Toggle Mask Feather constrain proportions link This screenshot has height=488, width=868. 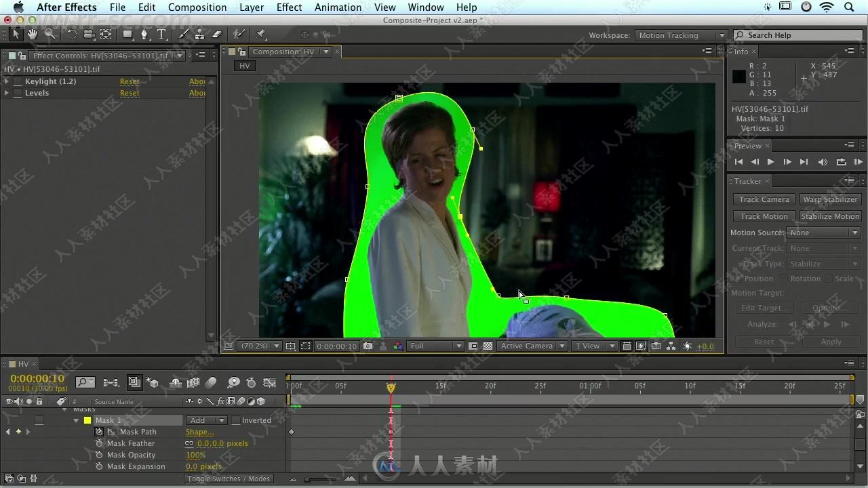[189, 443]
